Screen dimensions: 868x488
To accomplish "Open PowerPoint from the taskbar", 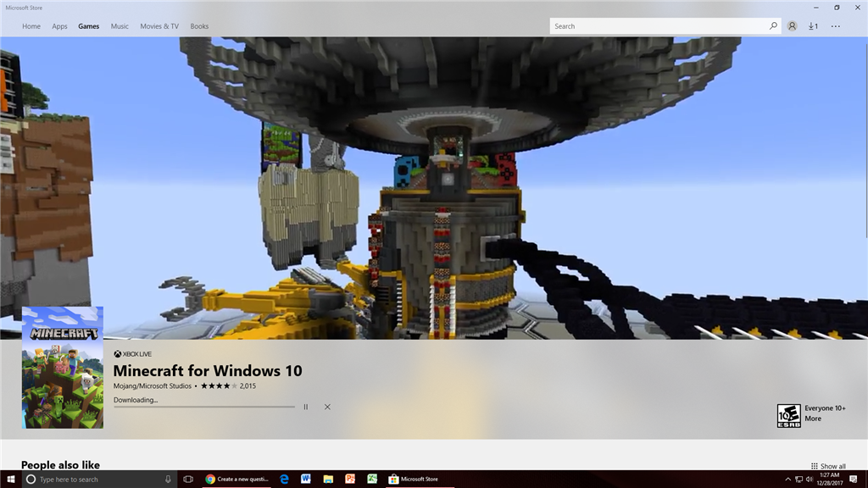I will [x=350, y=480].
